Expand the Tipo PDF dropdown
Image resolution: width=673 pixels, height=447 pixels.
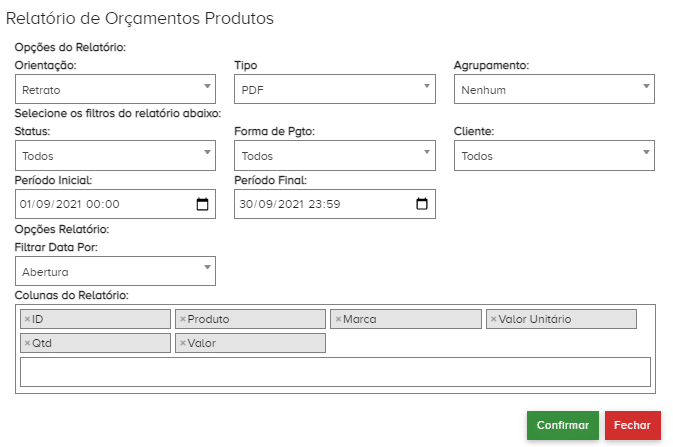tap(335, 89)
